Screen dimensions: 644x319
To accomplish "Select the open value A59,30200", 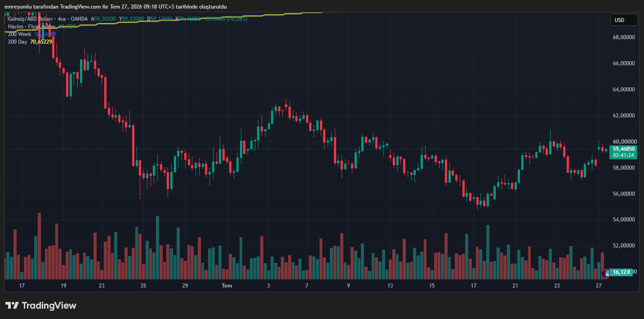I will [103, 19].
